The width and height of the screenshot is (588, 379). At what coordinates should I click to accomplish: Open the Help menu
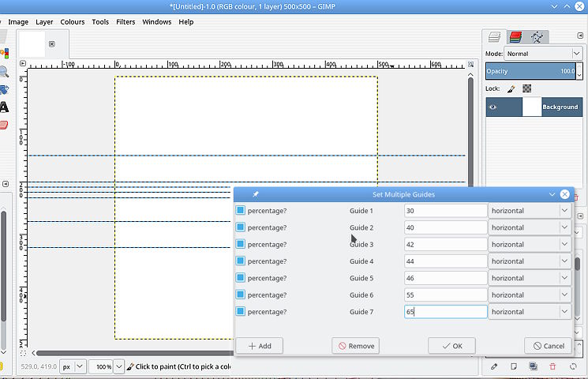pos(186,22)
